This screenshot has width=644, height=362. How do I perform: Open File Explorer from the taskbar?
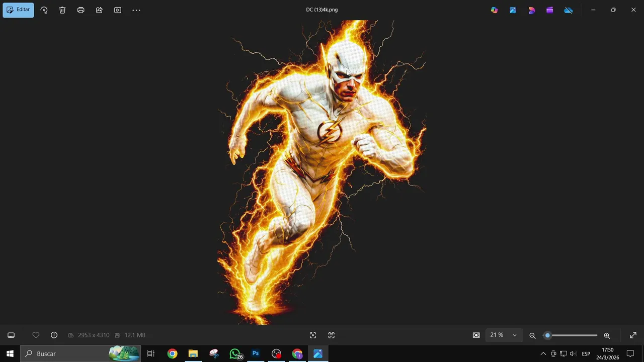click(193, 354)
